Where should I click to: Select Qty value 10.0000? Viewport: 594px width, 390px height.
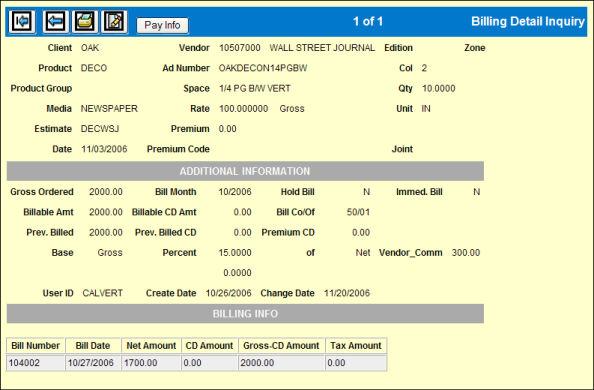(x=438, y=88)
